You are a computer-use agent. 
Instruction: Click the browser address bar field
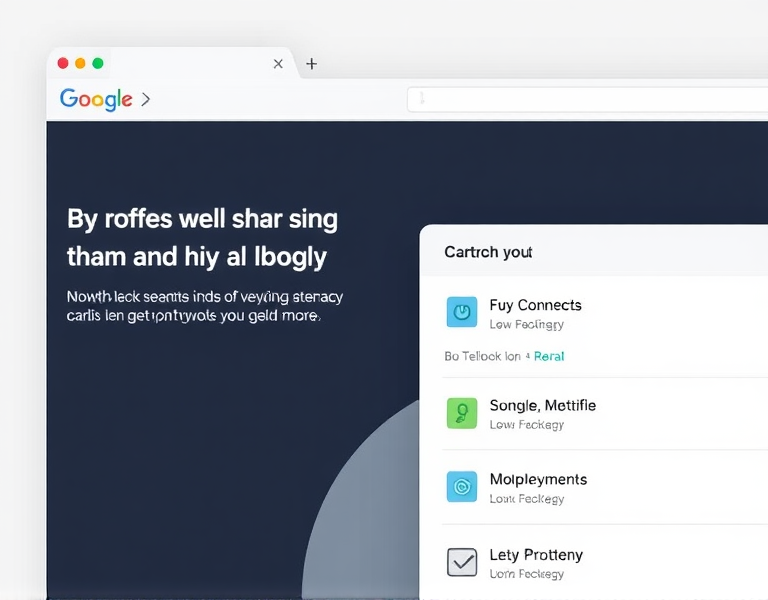[587, 99]
